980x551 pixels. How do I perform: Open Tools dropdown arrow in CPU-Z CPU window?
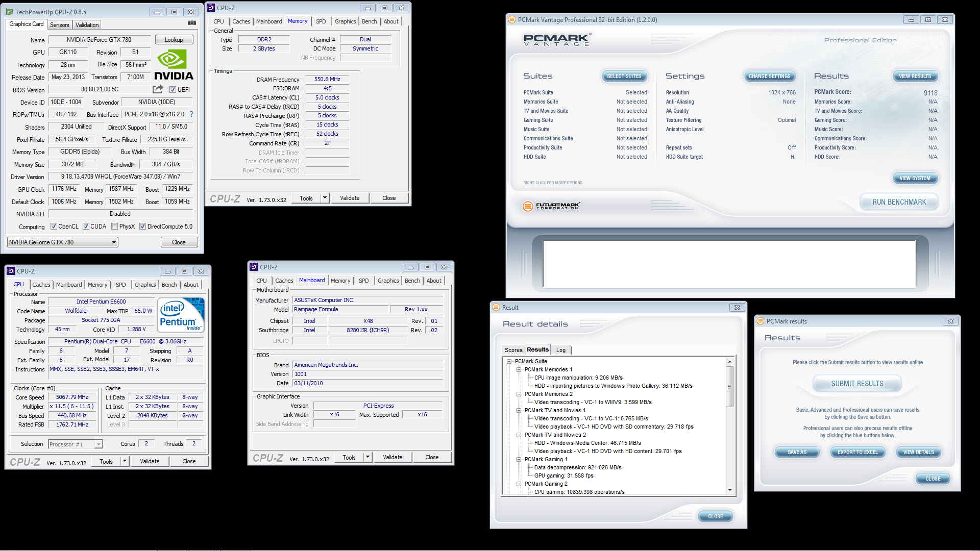point(125,461)
